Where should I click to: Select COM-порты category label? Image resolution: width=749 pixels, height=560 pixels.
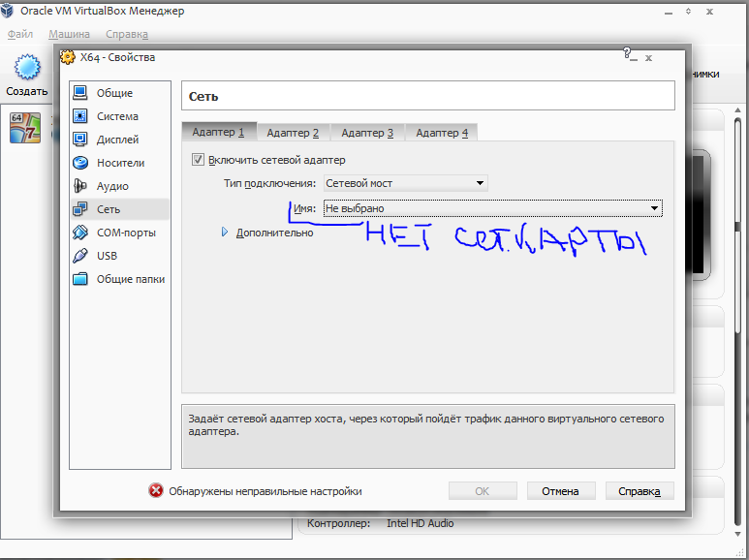[126, 233]
